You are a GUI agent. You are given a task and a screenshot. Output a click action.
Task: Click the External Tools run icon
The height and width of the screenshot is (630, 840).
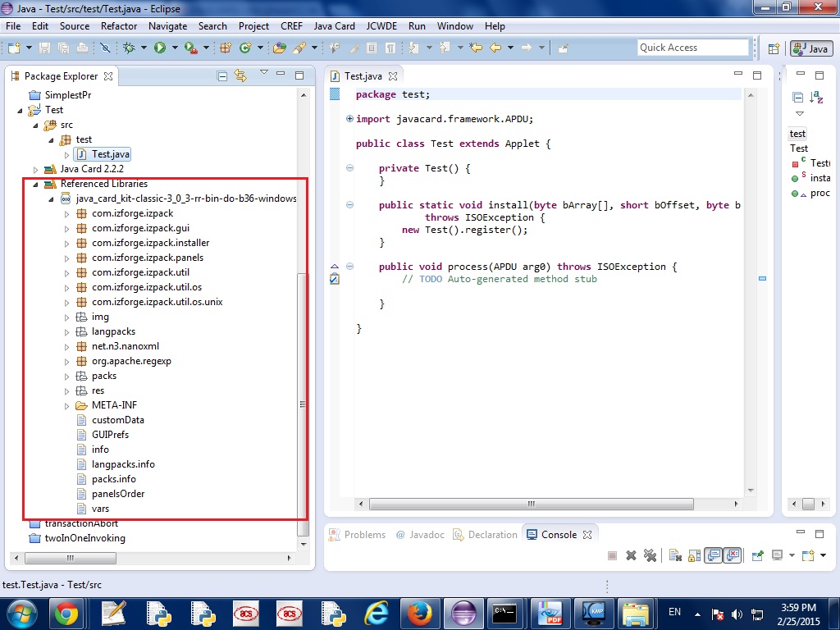tap(190, 48)
